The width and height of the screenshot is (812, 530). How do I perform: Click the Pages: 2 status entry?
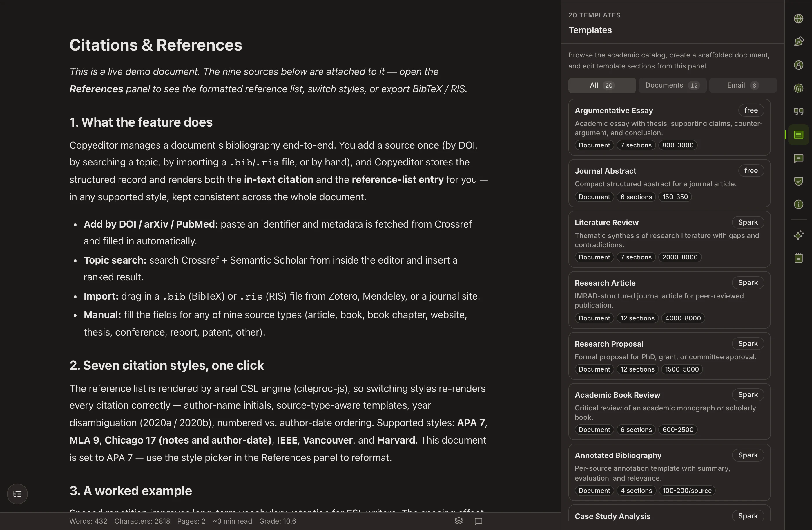(191, 521)
